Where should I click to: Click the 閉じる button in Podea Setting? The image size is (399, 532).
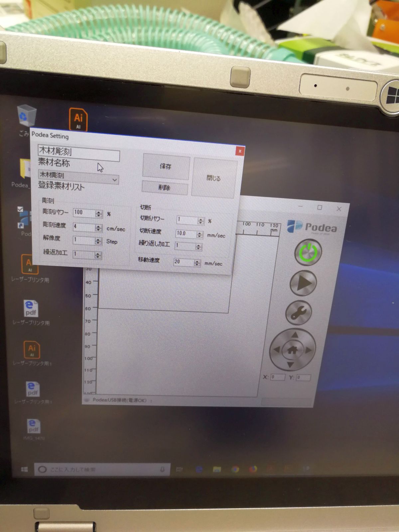[x=214, y=178]
